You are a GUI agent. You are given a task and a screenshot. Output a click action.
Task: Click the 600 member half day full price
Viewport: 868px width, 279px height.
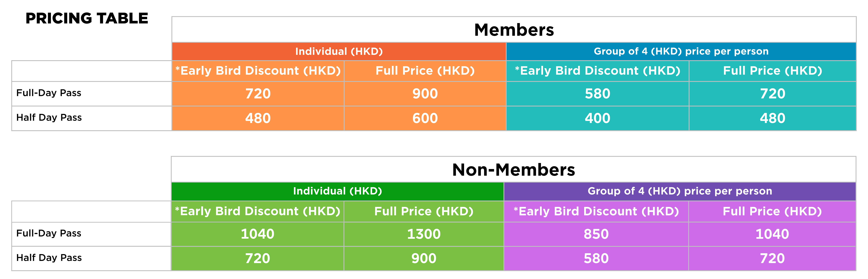(x=425, y=118)
